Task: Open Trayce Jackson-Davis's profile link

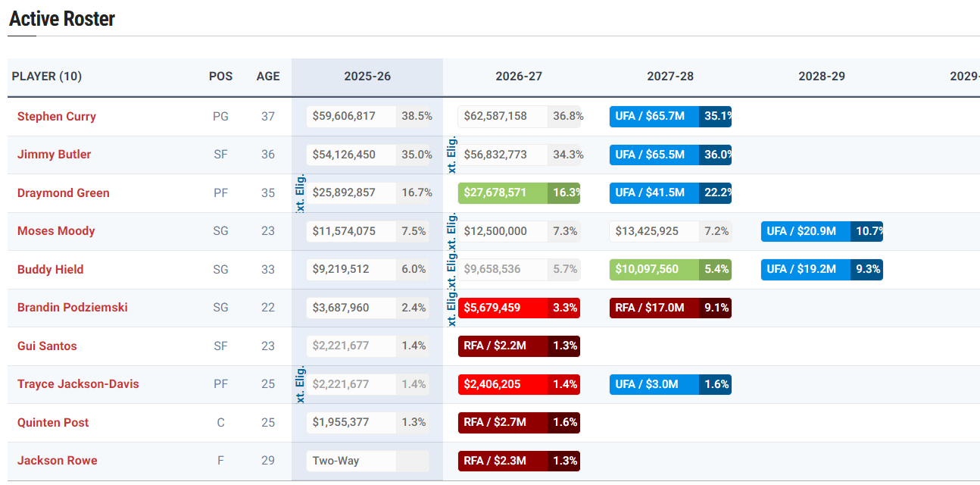Action: coord(78,384)
